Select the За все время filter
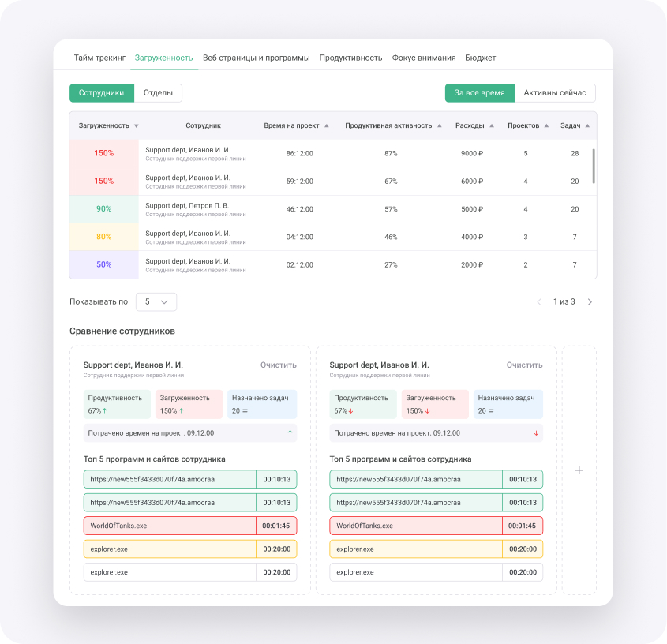The height and width of the screenshot is (644, 667). [479, 92]
